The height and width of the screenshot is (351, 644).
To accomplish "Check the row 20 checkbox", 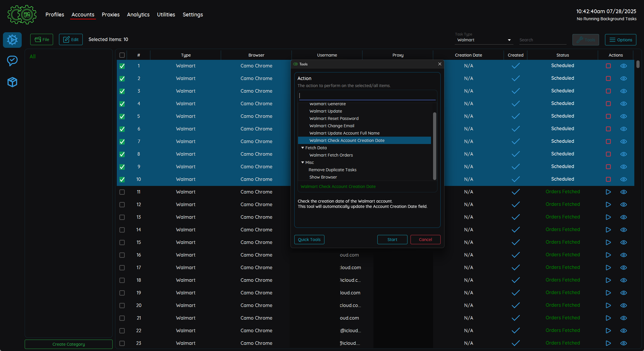I will [122, 306].
